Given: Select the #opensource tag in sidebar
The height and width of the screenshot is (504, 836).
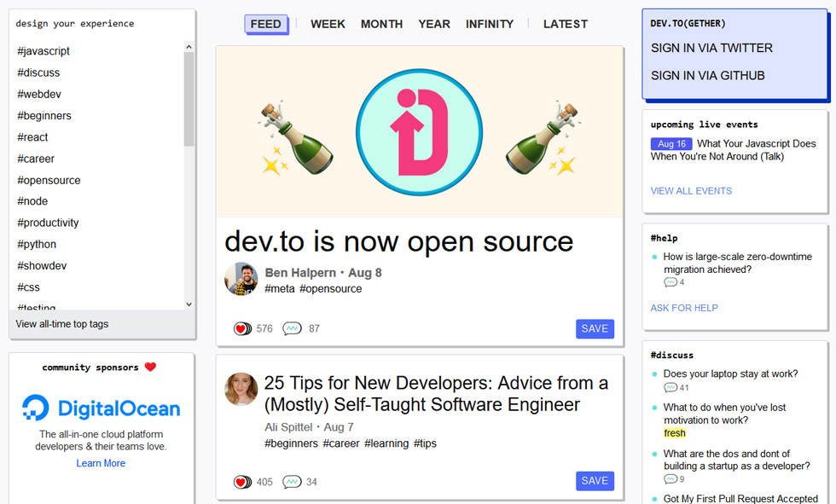Looking at the screenshot, I should coord(49,180).
